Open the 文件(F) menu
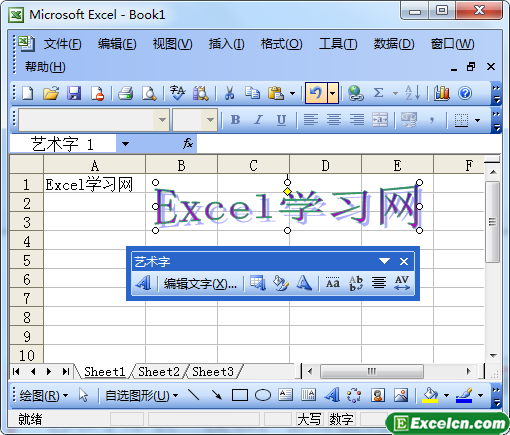Image resolution: width=510 pixels, height=435 pixels. tap(62, 44)
